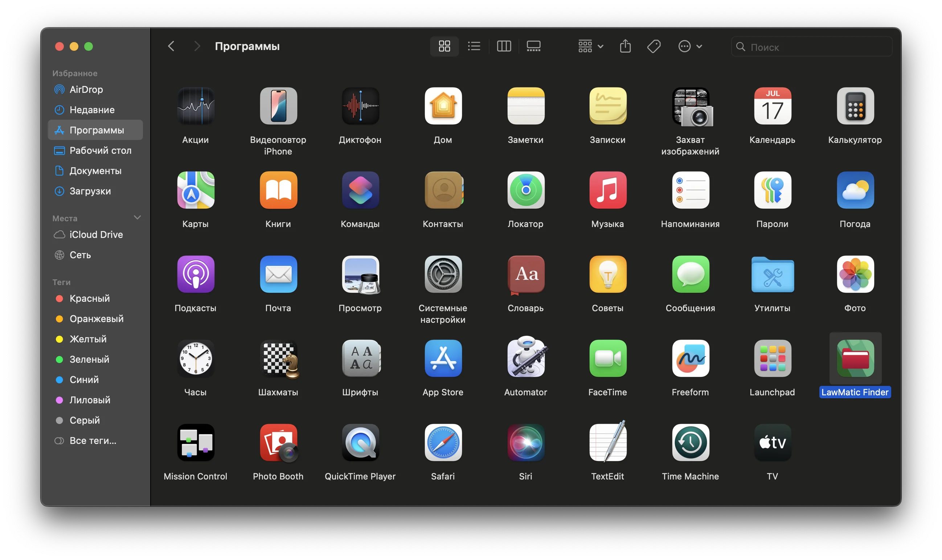Select the Книги books app icon
This screenshot has width=942, height=560.
point(278,190)
